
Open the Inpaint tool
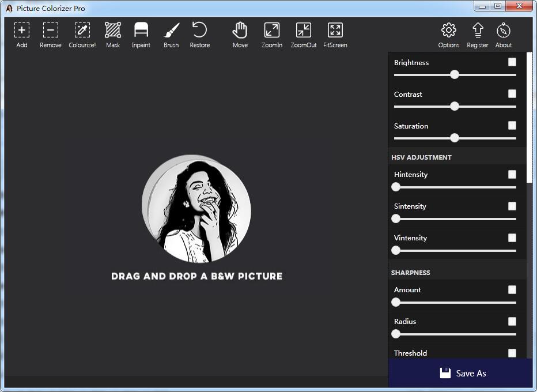coord(141,33)
